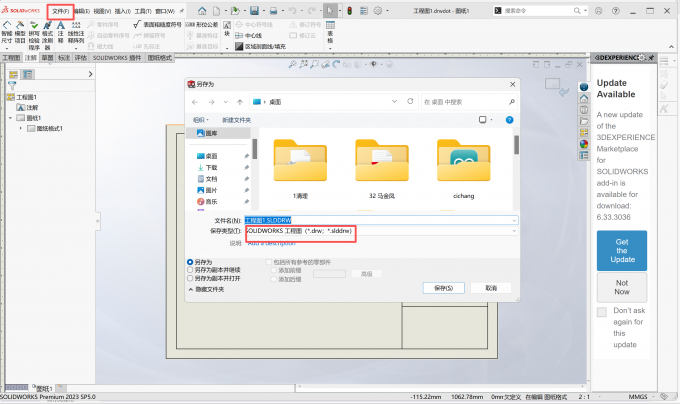
Task: Open the 文件(F) menu
Action: pos(60,10)
